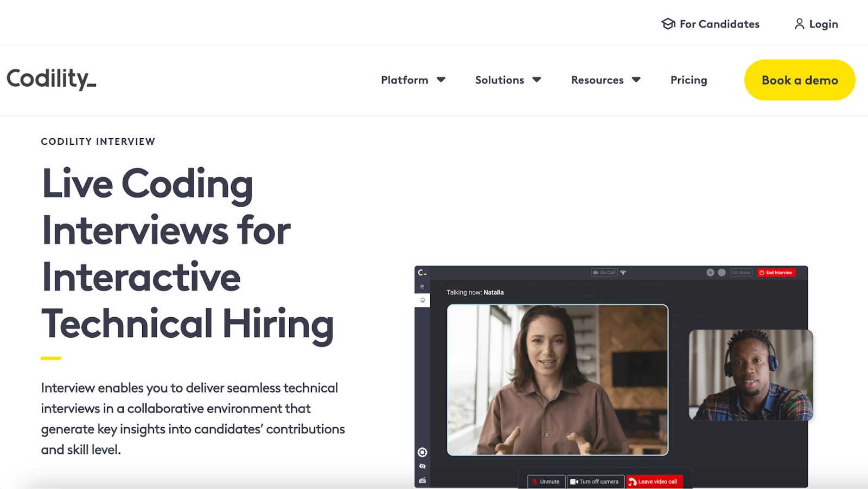Switch to the solution.java editor tab
Screen dimensions: 868x489
(654, 284)
